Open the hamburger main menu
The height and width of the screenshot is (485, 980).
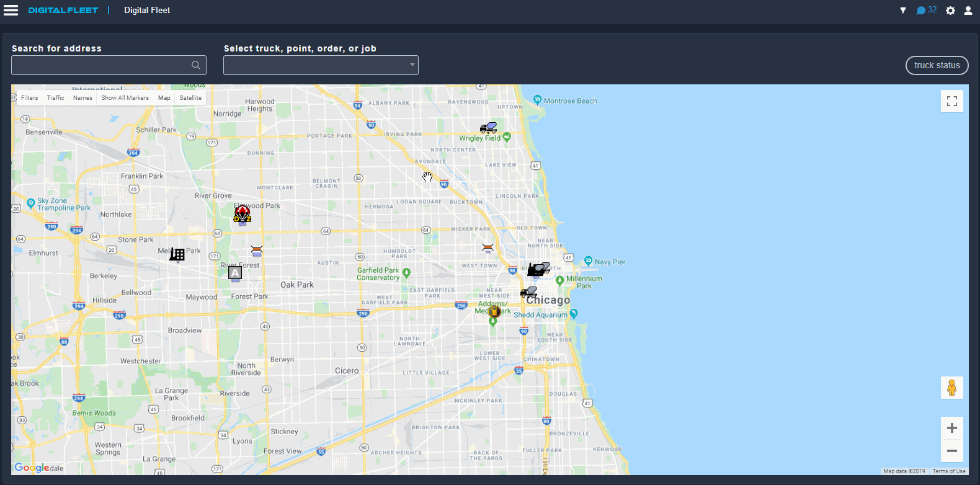(11, 10)
